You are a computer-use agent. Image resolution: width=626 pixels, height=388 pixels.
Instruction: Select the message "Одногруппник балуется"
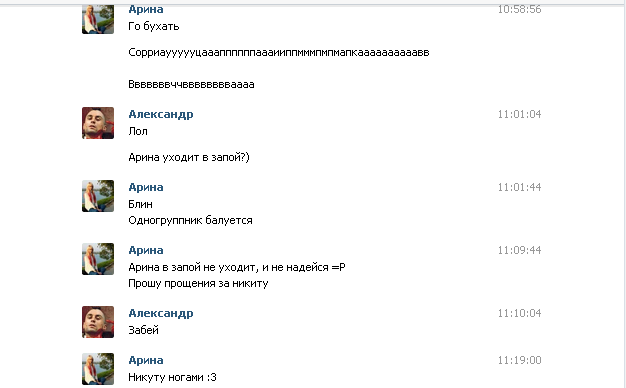[x=190, y=220]
